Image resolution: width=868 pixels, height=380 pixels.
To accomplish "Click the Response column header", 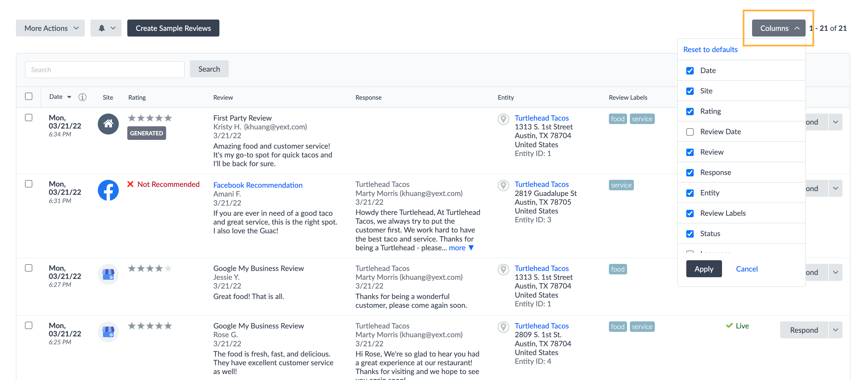I will 368,97.
